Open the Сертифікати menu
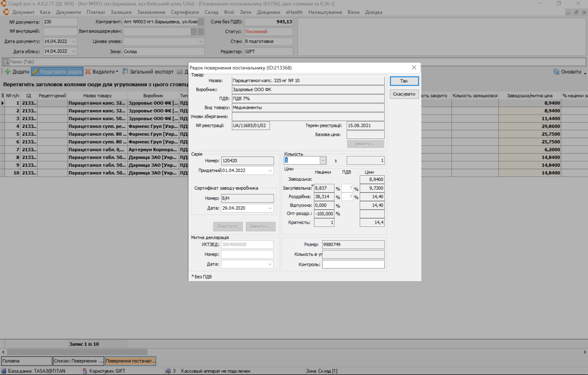The width and height of the screenshot is (588, 375). coord(185,12)
